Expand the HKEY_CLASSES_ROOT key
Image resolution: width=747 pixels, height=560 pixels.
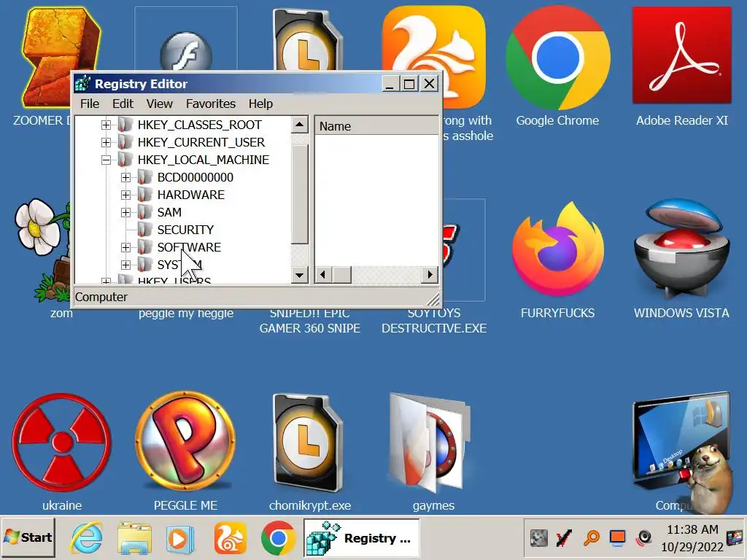[106, 125]
